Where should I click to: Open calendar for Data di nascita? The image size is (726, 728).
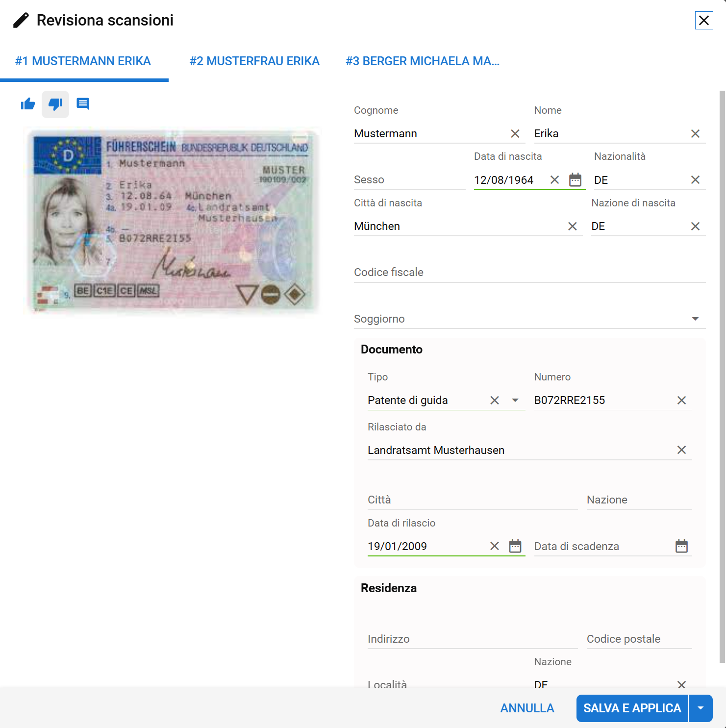(x=575, y=180)
